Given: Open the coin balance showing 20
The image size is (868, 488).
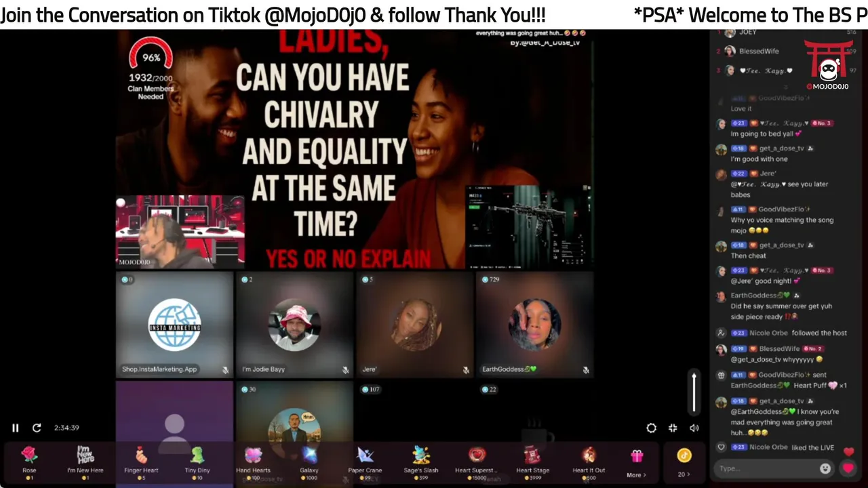Looking at the screenshot, I should pyautogui.click(x=684, y=463).
